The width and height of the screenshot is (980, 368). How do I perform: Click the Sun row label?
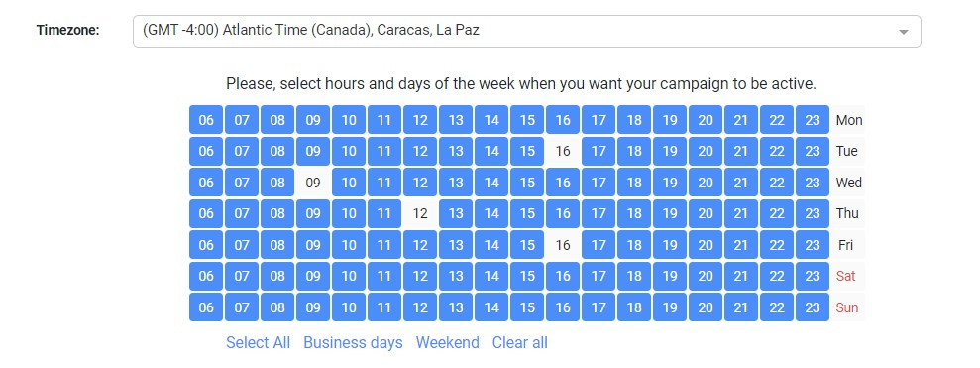tap(847, 307)
